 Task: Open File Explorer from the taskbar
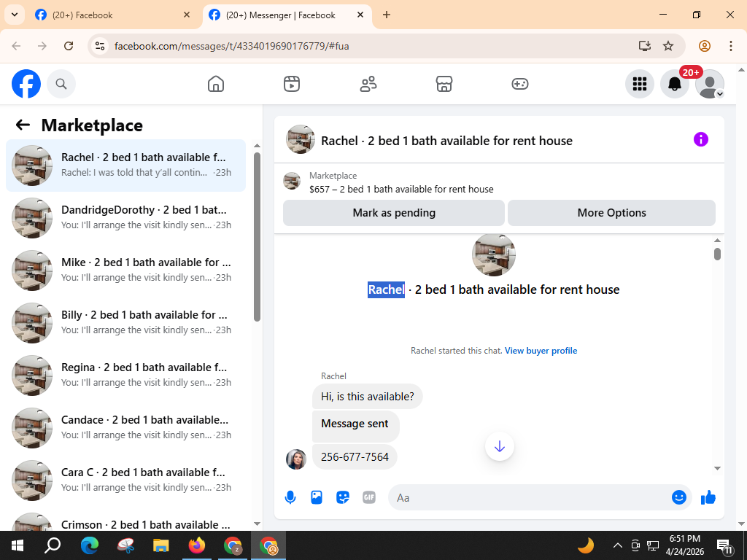pyautogui.click(x=161, y=545)
